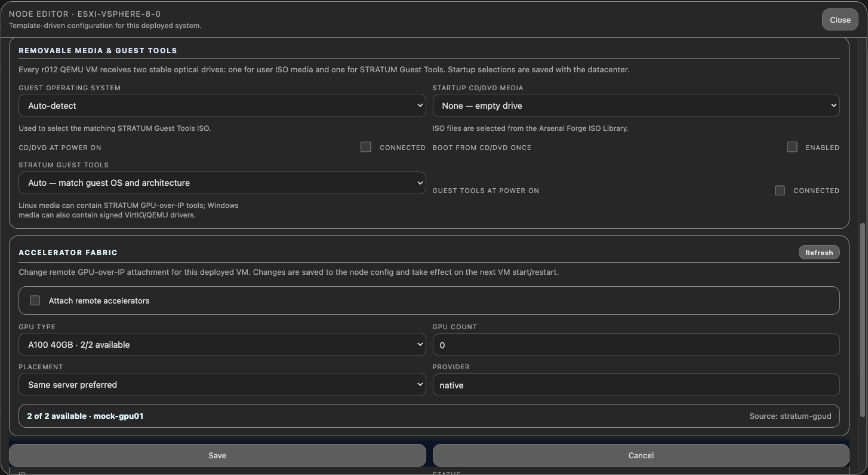Click the 'Template-driven configuration for this deployed system.' subtitle
868x475 pixels.
tap(105, 26)
